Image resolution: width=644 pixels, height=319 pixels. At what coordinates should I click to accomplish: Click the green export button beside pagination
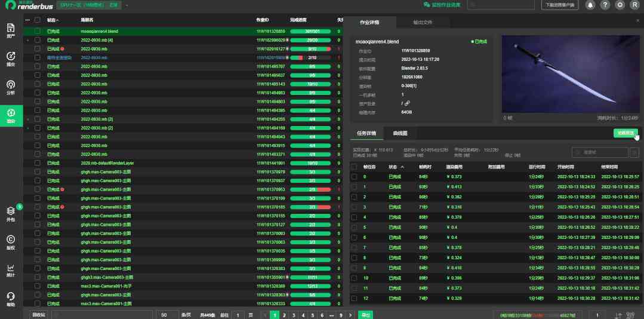coord(365,315)
